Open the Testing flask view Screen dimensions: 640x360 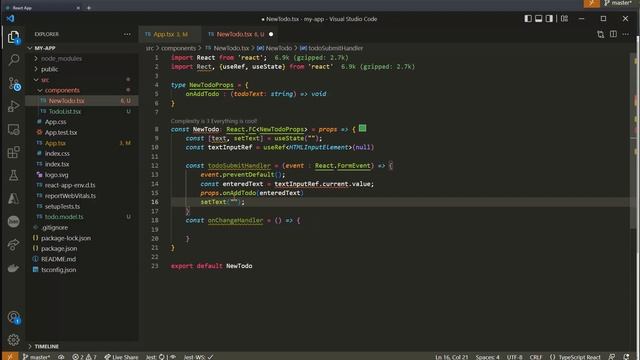pos(13,176)
